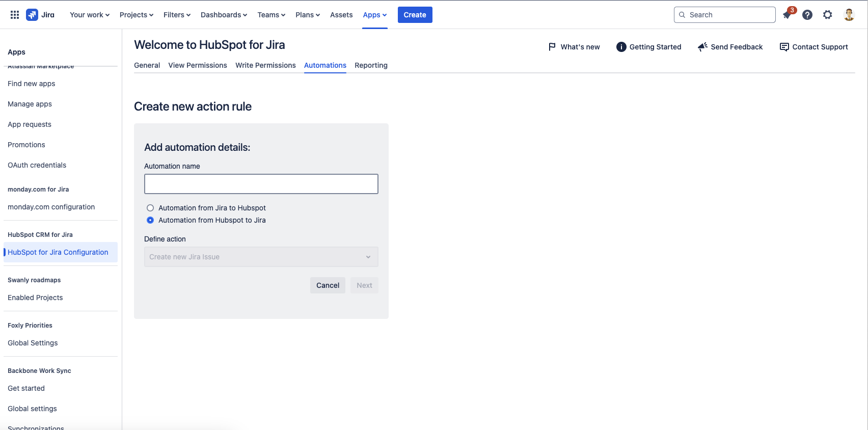Expand the Apps menu
Image resolution: width=868 pixels, height=430 pixels.
click(x=375, y=15)
